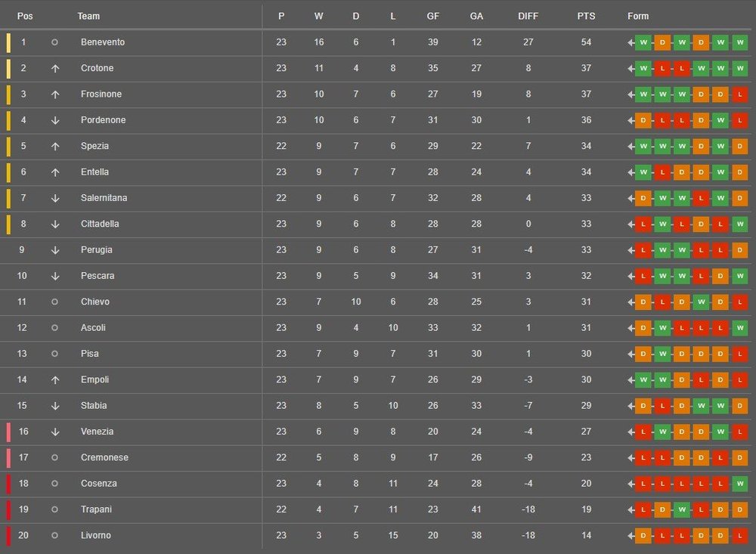Click the up arrow beside Crotone
Image resolution: width=756 pixels, height=554 pixels.
coord(55,69)
